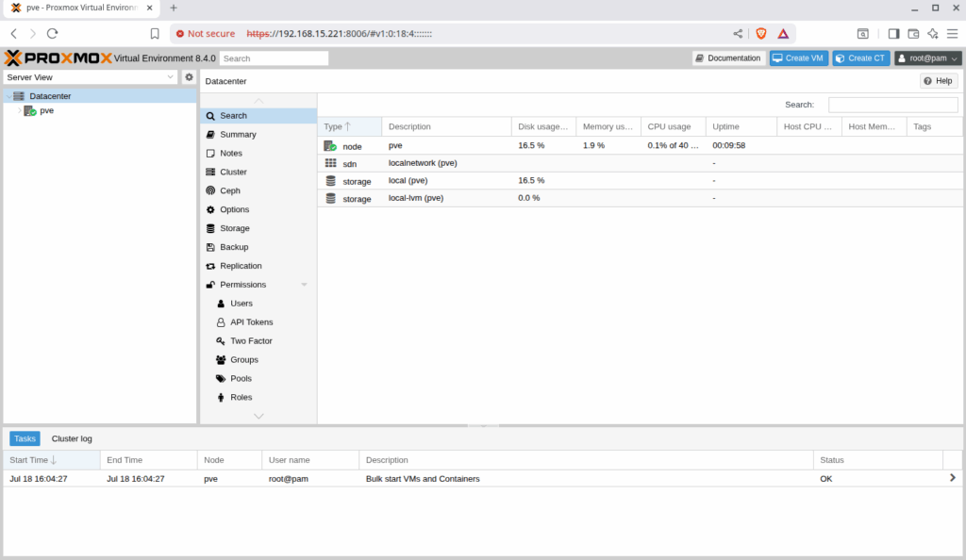Open the Server View gear settings icon
The width and height of the screenshot is (966, 560).
tap(189, 77)
